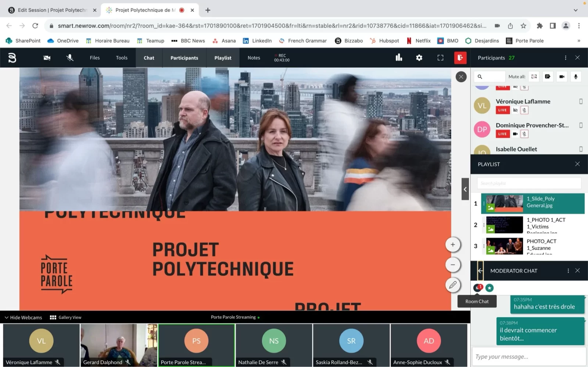Collapse side panel with left chevron
This screenshot has width=588, height=367.
tap(465, 189)
